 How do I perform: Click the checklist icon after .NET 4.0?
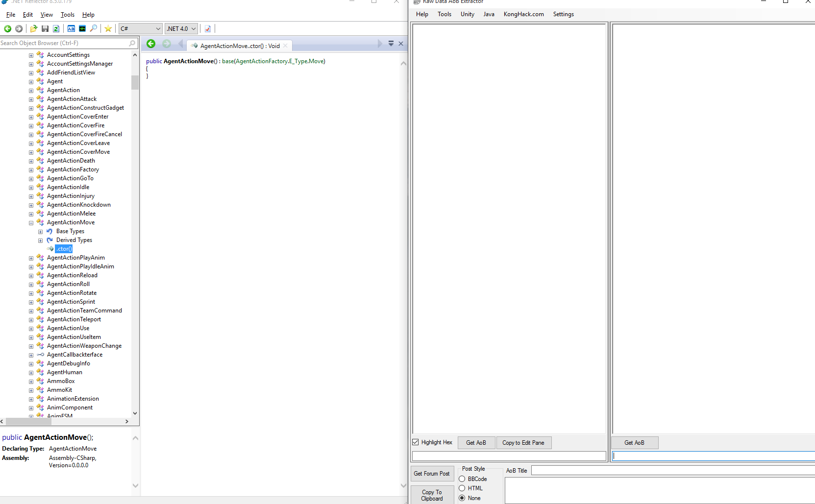pos(208,29)
